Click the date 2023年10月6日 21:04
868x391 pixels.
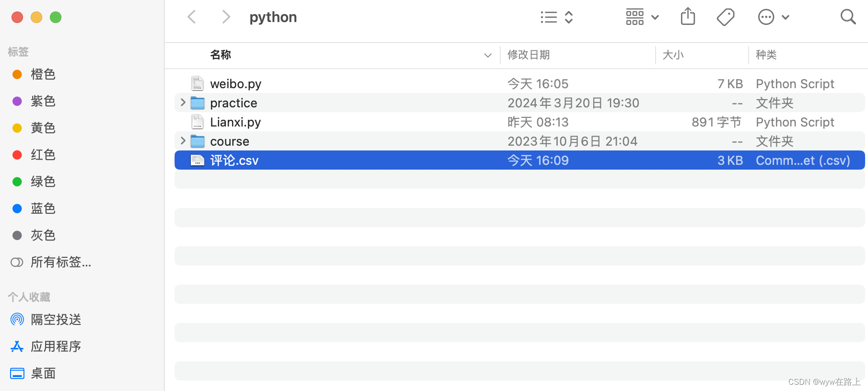[572, 141]
